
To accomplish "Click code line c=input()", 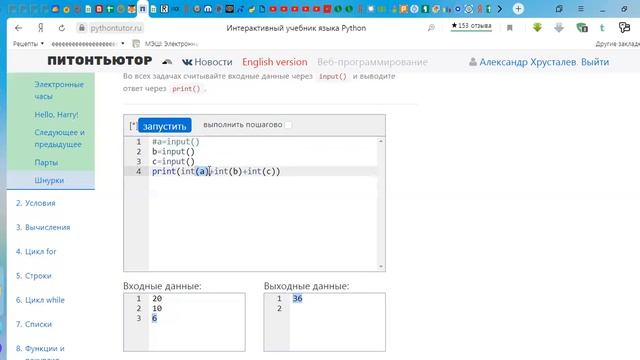I will coord(173,161).
